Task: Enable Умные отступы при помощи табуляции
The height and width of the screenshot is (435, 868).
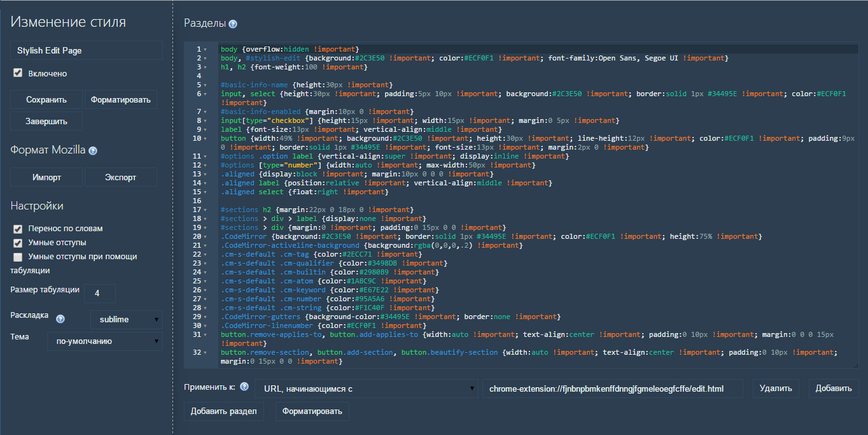Action: (17, 255)
